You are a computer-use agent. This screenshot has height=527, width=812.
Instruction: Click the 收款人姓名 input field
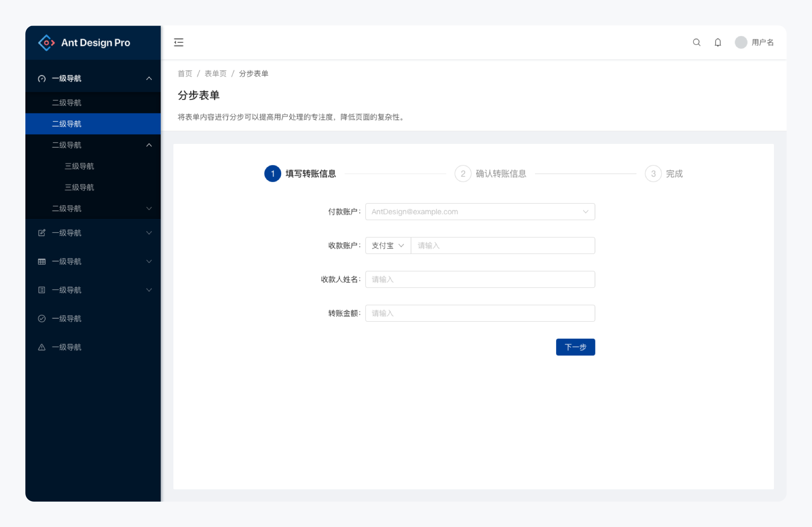click(480, 279)
